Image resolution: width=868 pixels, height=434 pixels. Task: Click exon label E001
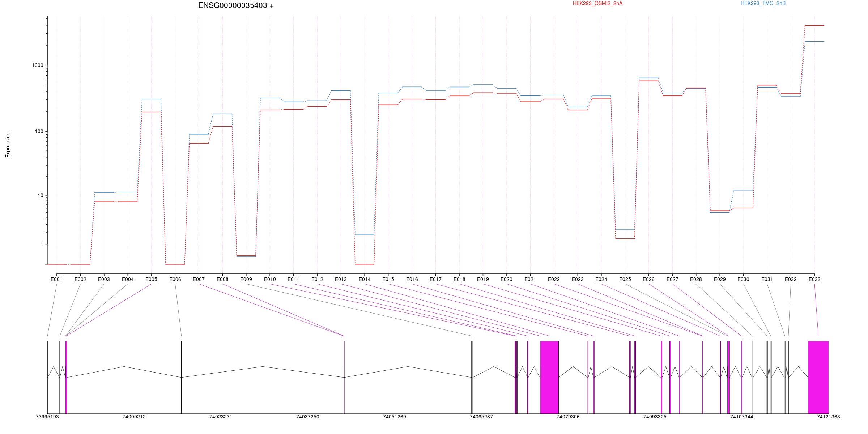[x=56, y=279]
